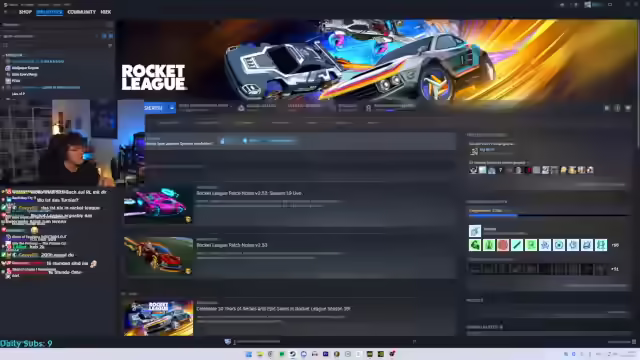Open the Season 19 Live patch notes thumbnail

(x=158, y=205)
